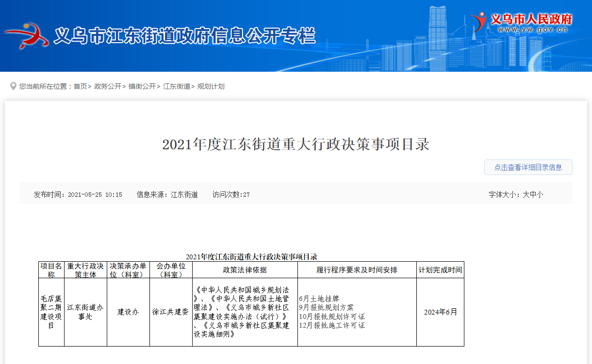Screen dimensions: 592x364
Task: Click the red swoosh logo in the banner
Action: click(x=27, y=35)
